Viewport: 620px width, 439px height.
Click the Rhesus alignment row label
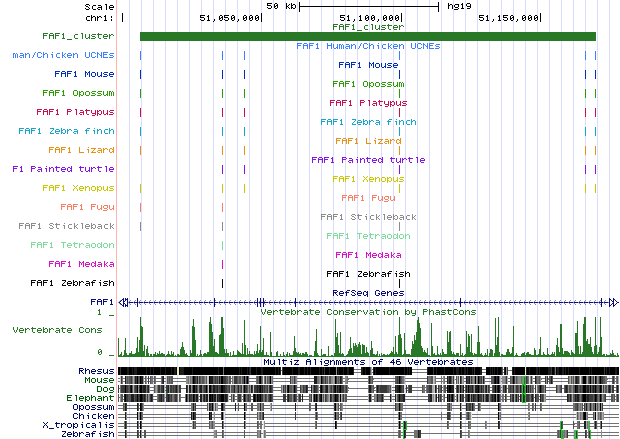(x=96, y=371)
